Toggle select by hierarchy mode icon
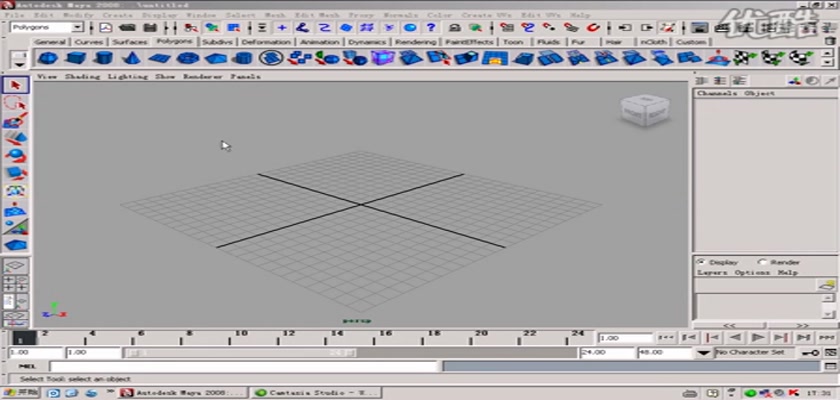This screenshot has width=840, height=400. pos(191,27)
